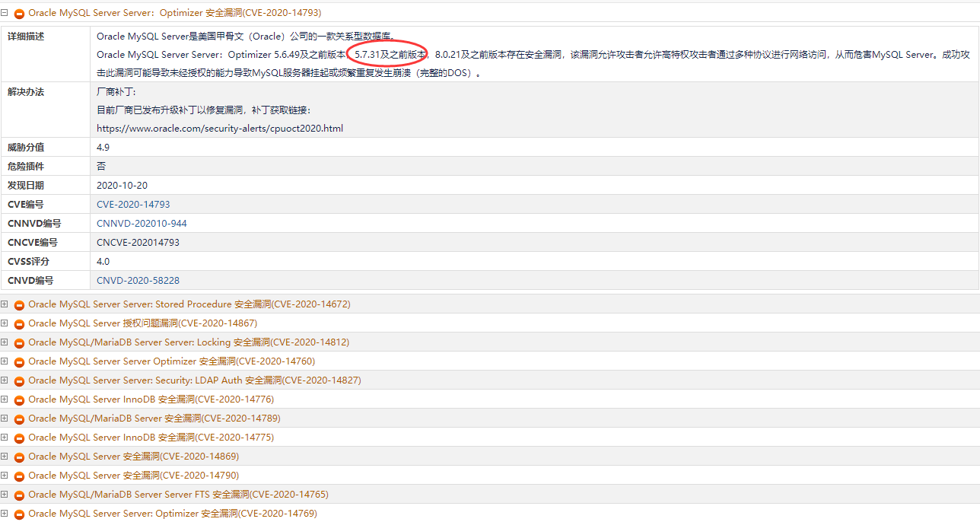The image size is (980, 522).
Task: Click the CNCVE-202014793 value
Action: (138, 242)
